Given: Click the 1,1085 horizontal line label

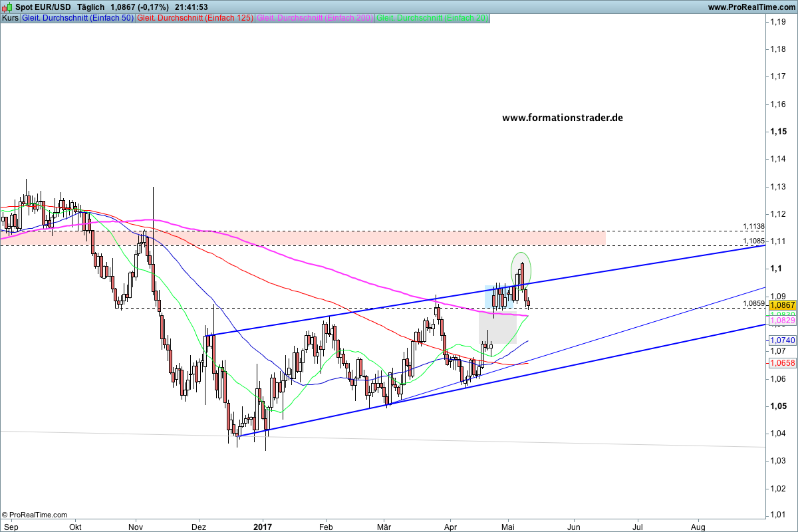Looking at the screenshot, I should pos(753,241).
